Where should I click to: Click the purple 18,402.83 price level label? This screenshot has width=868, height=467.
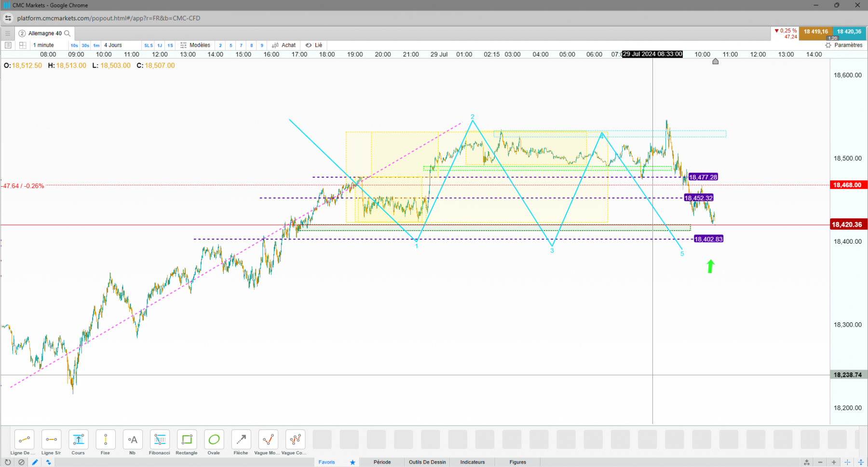[x=708, y=239]
